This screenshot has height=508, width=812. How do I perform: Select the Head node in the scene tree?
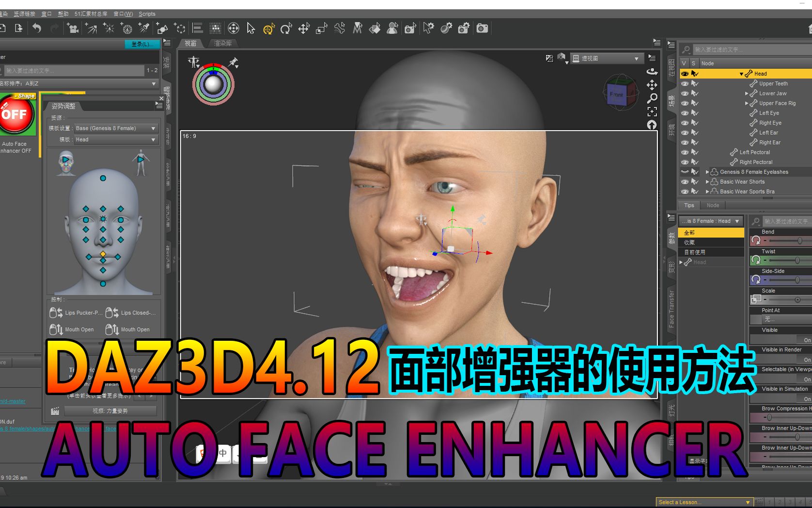(760, 73)
